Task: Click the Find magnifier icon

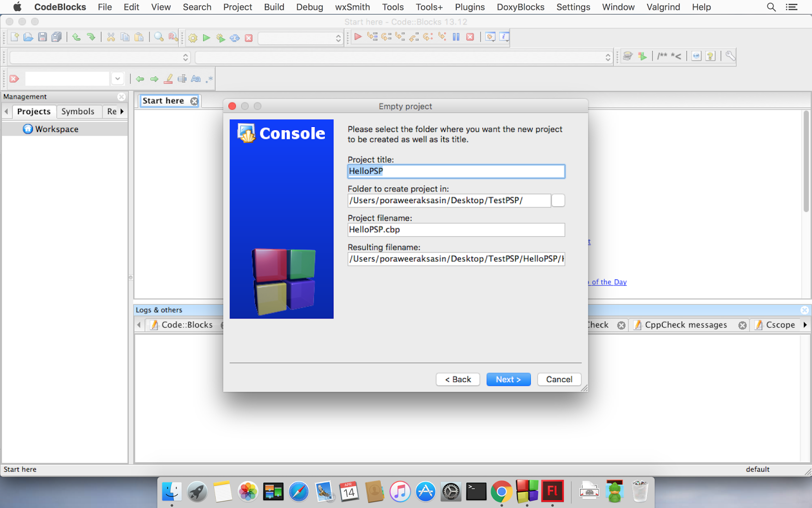Action: click(159, 37)
